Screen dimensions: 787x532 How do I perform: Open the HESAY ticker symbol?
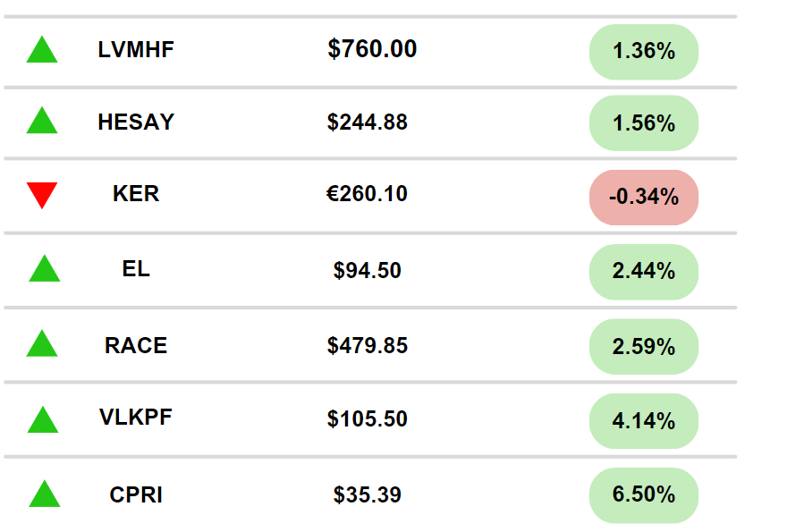click(x=136, y=122)
